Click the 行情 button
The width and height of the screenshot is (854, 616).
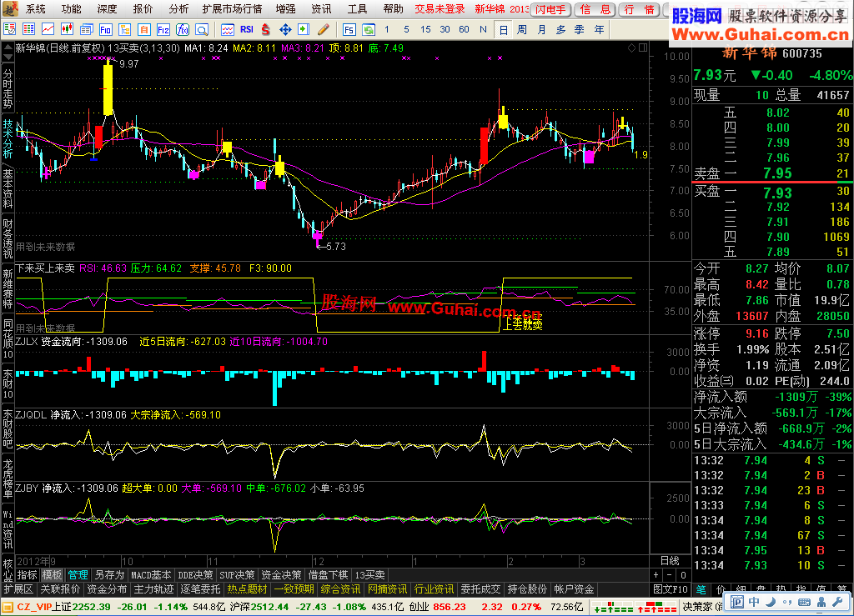click(x=640, y=10)
